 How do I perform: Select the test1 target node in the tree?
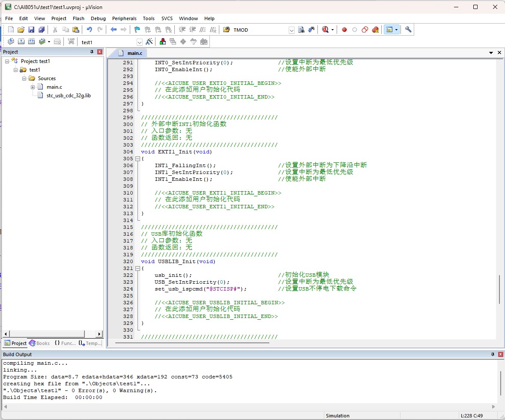click(x=35, y=69)
